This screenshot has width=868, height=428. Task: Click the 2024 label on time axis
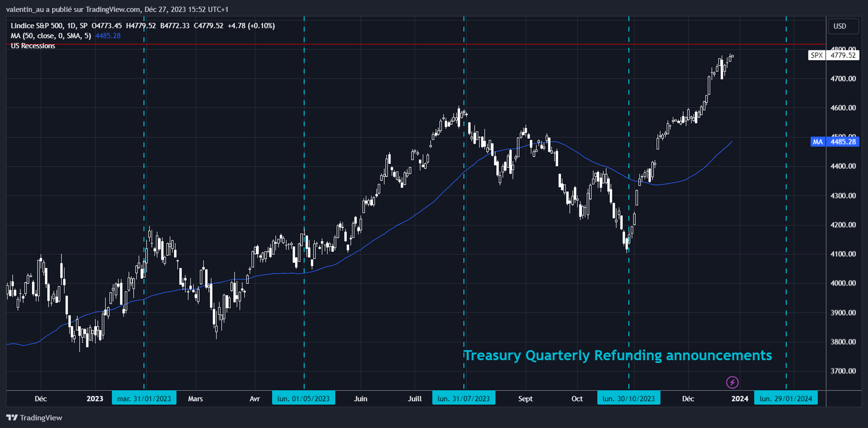pos(739,398)
